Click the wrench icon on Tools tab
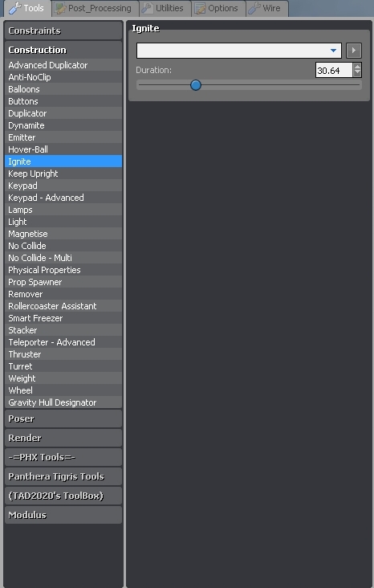Image resolution: width=374 pixels, height=588 pixels. click(x=14, y=8)
